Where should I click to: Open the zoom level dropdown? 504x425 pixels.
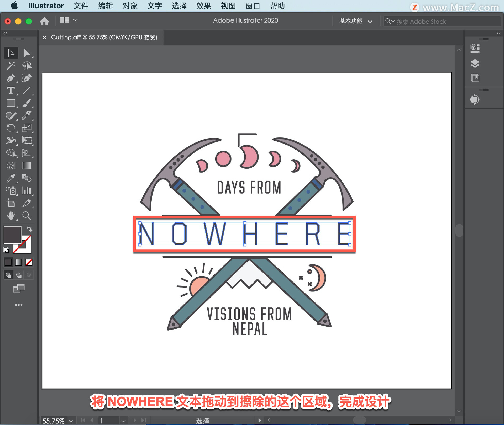tap(71, 421)
